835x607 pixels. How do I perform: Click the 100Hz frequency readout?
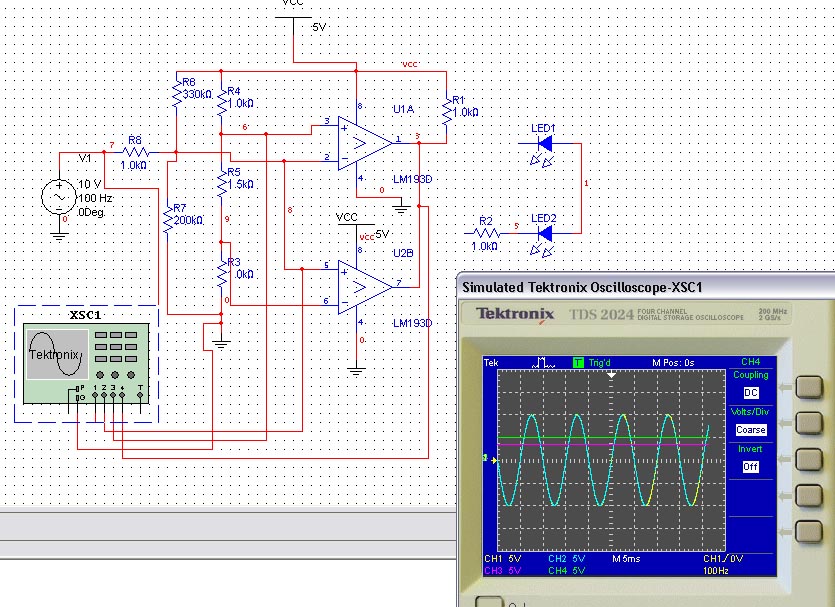coord(716,570)
